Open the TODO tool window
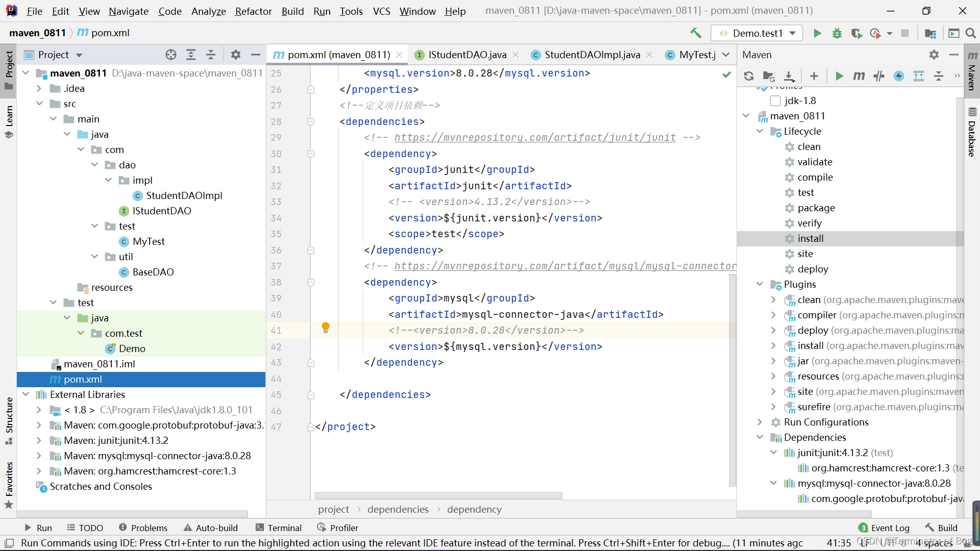The width and height of the screenshot is (980, 551). pos(85,528)
